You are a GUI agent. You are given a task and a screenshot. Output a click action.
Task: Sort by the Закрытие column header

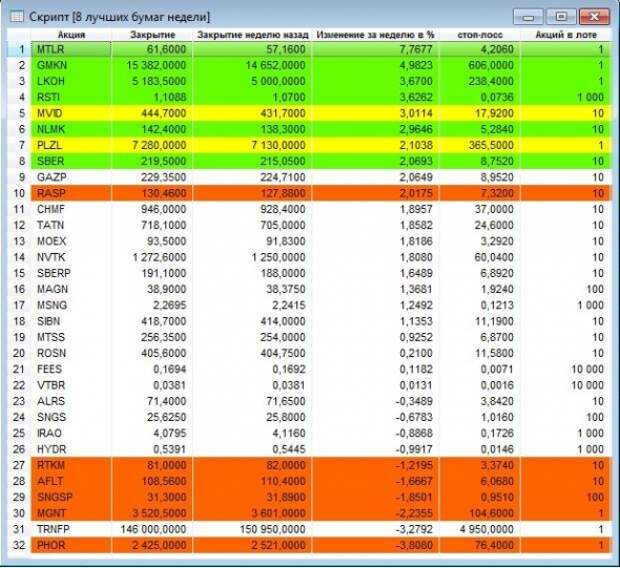pos(152,35)
